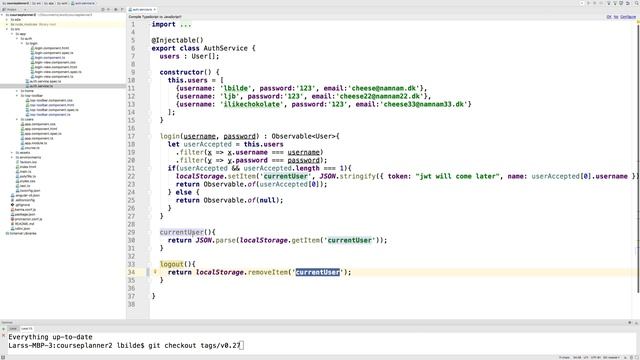
Task: Hide the Project tool window
Action: [122, 9]
